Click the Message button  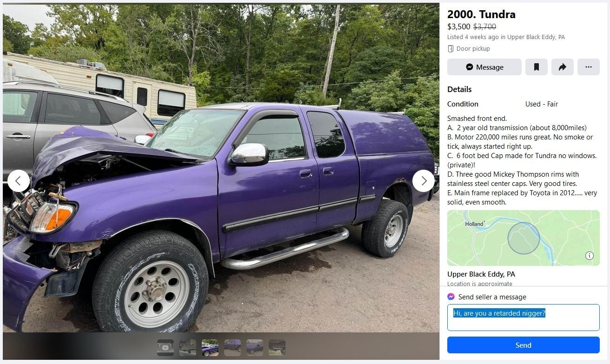coord(484,67)
